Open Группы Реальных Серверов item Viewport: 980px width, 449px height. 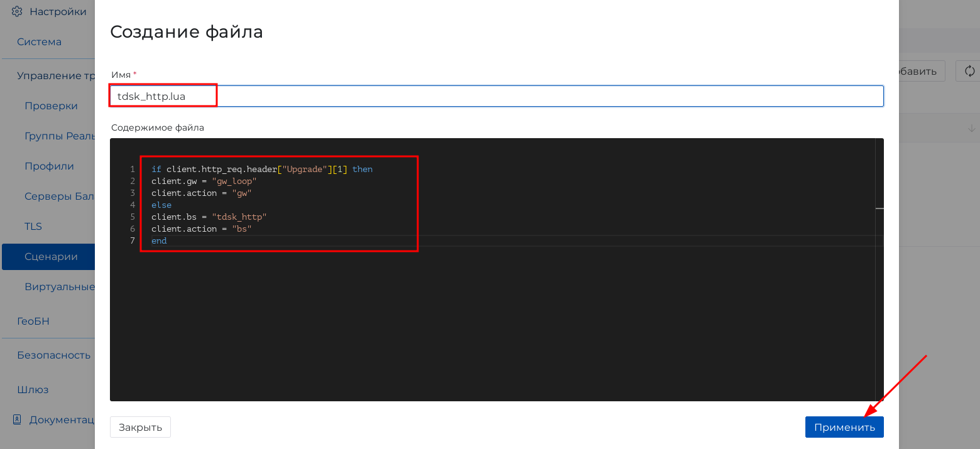pyautogui.click(x=59, y=136)
